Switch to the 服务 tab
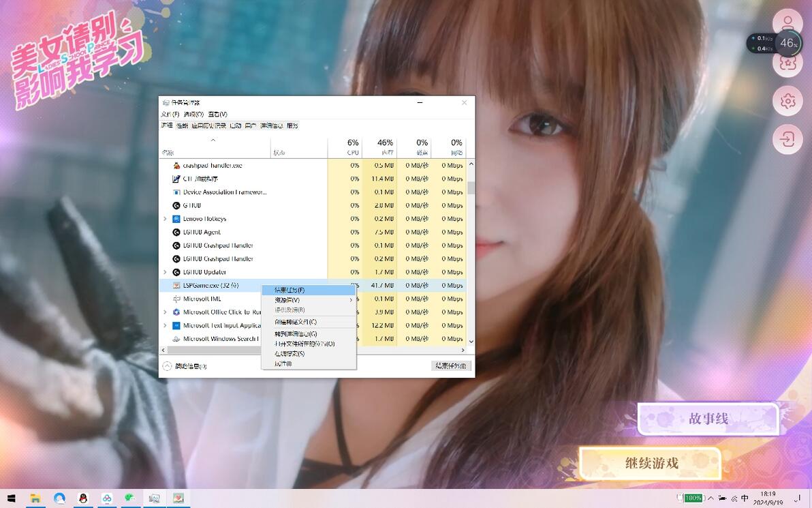Screen dimensions: 812x508 click(x=293, y=125)
